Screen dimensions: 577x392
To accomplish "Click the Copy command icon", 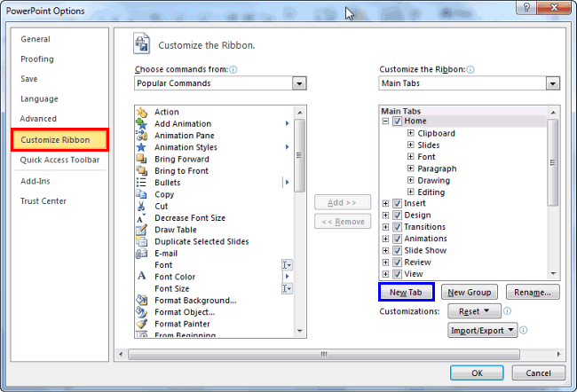I will (142, 194).
